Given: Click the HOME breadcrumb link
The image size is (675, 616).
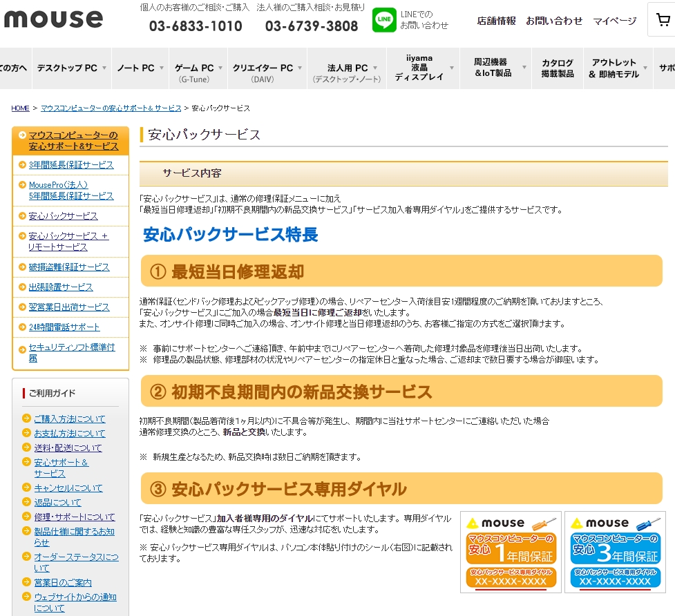Looking at the screenshot, I should click(20, 108).
